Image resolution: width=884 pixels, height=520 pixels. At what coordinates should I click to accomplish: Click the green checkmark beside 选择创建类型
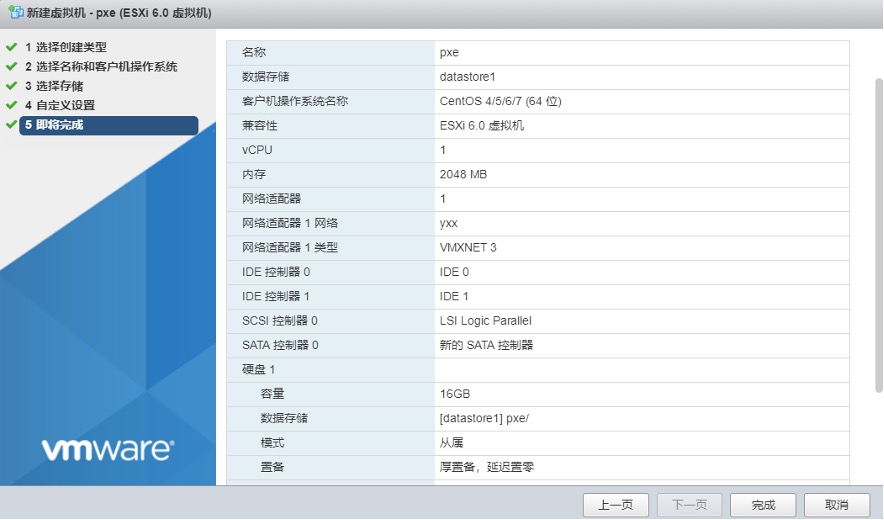(11, 47)
